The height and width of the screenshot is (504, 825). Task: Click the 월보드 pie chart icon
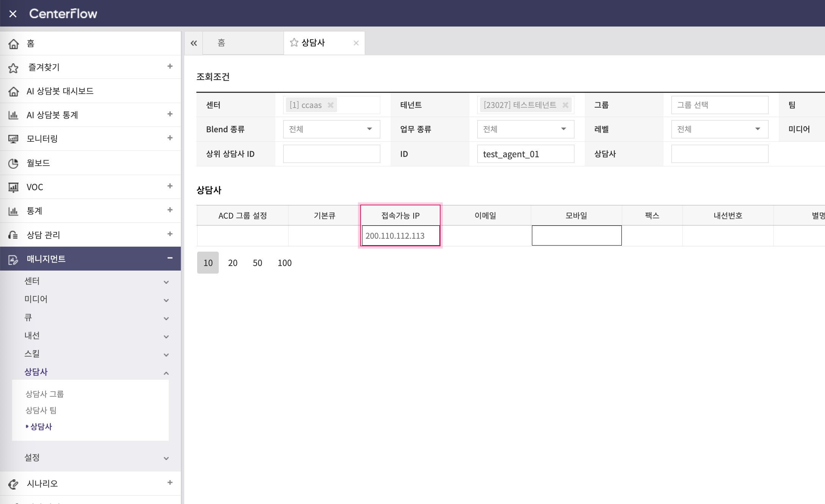(x=14, y=163)
